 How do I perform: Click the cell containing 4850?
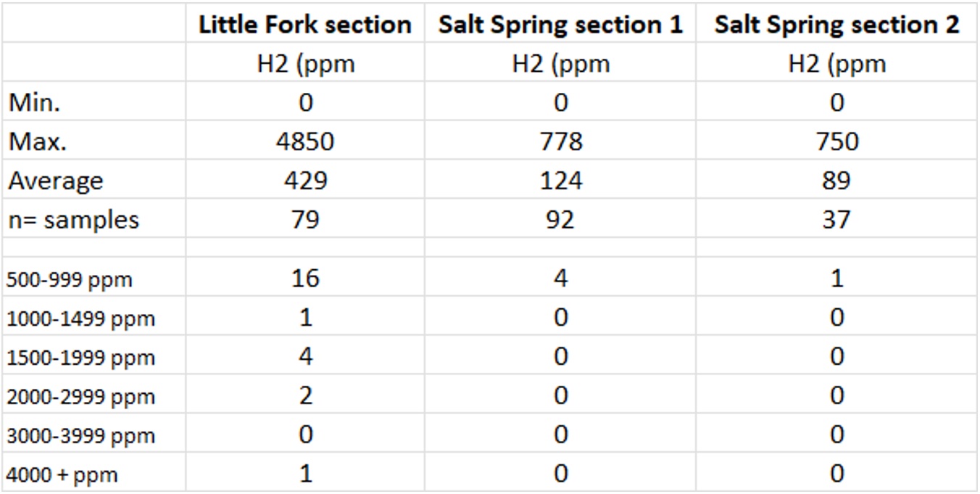(x=305, y=141)
